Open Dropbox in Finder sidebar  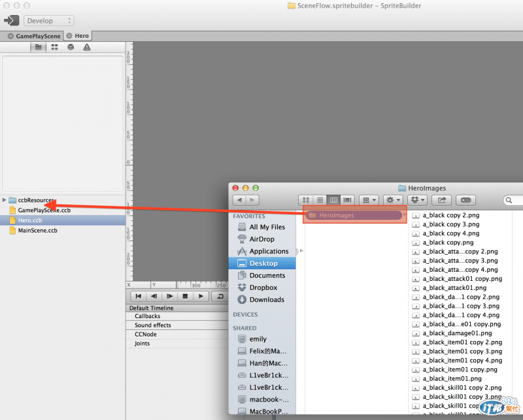tap(262, 287)
